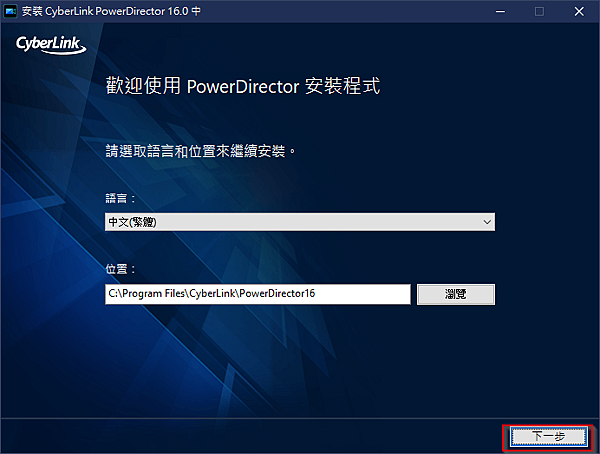
Task: Click the title text 安裝 CyberLink PowerDirector 16.0 中
Action: click(111, 11)
